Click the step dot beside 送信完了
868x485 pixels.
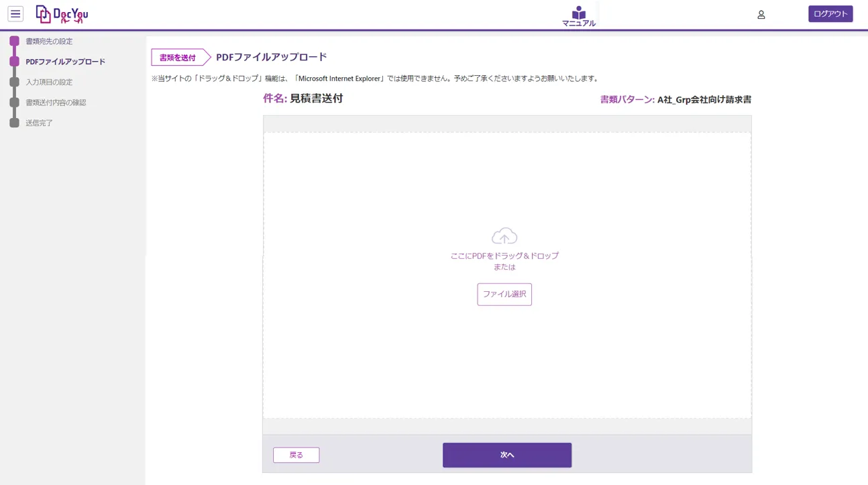[14, 123]
